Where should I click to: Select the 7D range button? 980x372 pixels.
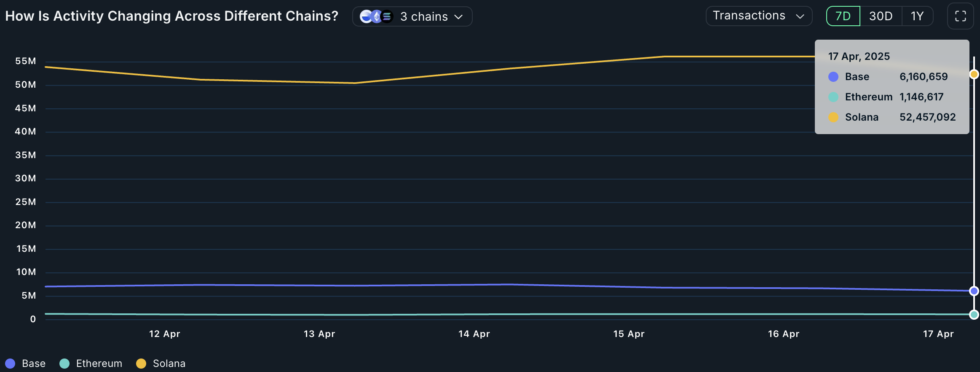point(843,16)
